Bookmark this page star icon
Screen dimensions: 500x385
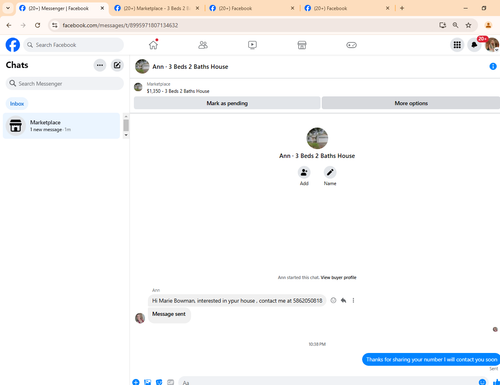point(468,25)
